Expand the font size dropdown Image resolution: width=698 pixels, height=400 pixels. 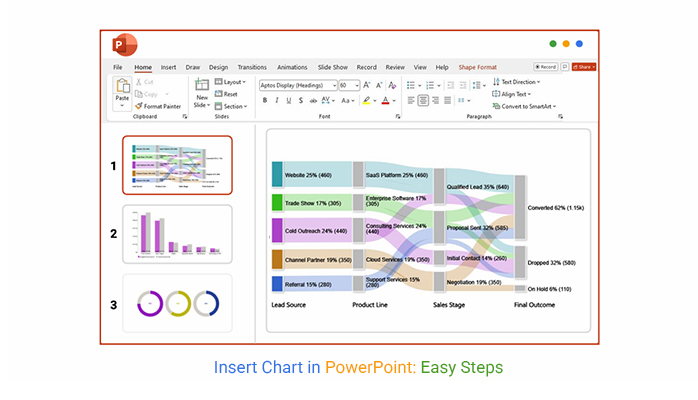[x=357, y=85]
